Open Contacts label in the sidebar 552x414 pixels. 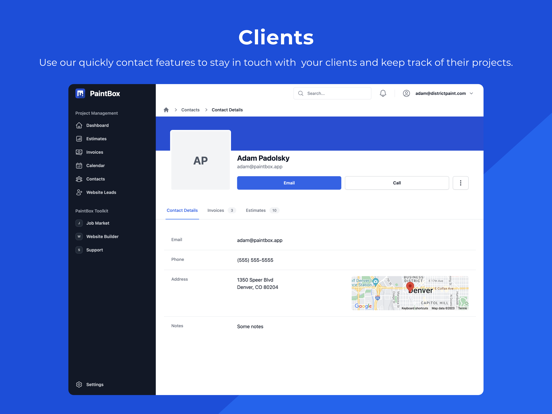click(95, 179)
